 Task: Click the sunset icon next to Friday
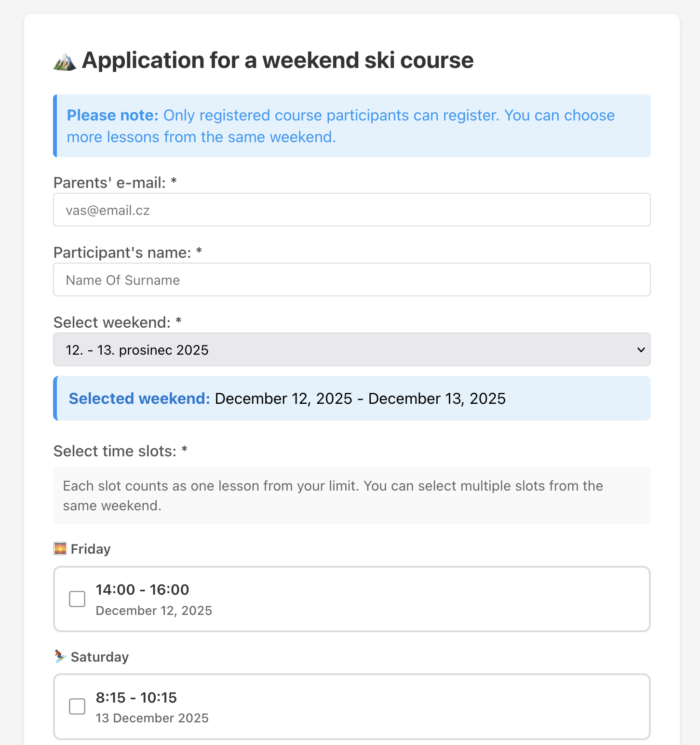59,548
